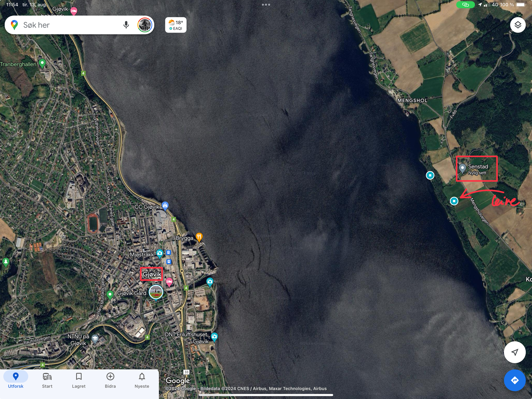Tap the Senstad recently viewed pin

tap(462, 168)
